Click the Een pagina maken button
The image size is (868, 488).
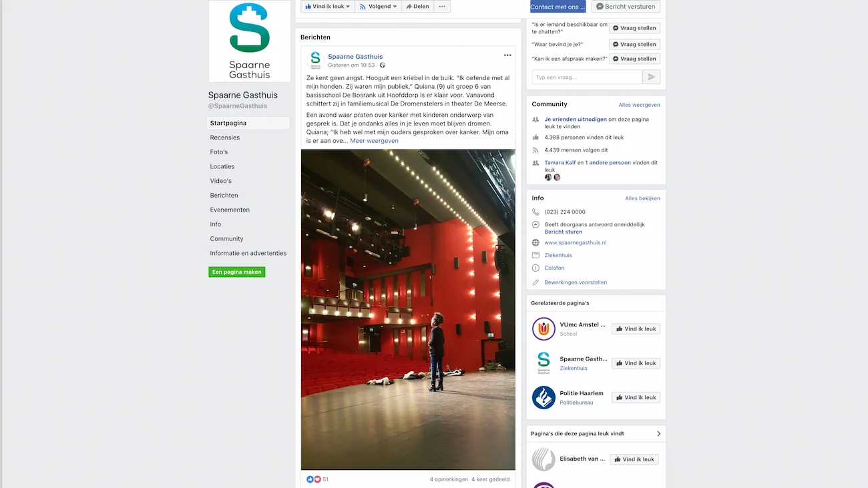[237, 272]
